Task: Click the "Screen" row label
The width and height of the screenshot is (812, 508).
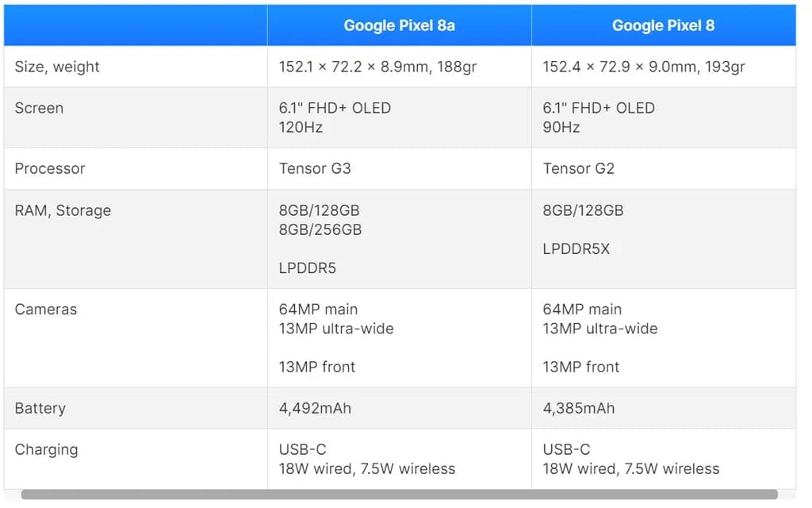Action: coord(39,108)
